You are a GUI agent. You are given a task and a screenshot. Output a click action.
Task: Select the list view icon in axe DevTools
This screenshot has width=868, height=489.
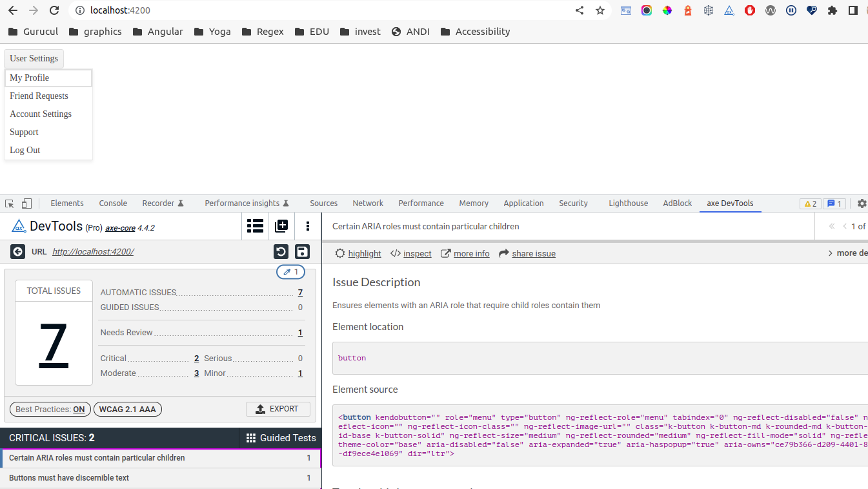click(255, 226)
